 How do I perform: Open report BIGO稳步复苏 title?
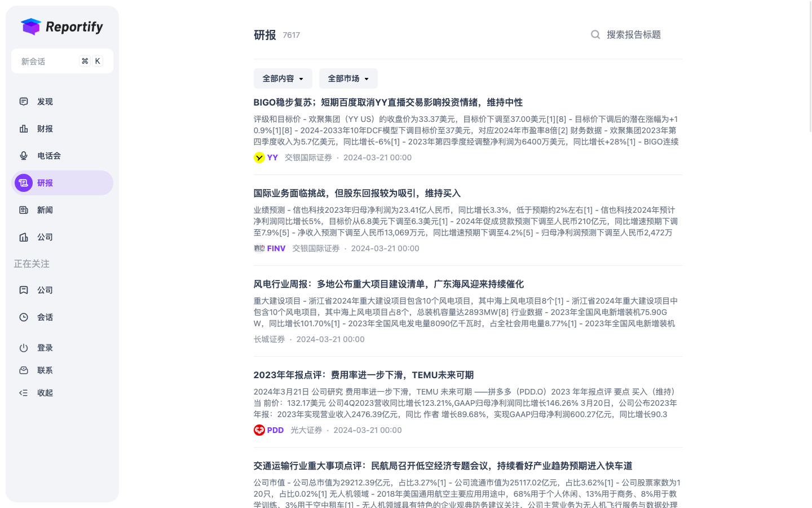click(x=388, y=102)
